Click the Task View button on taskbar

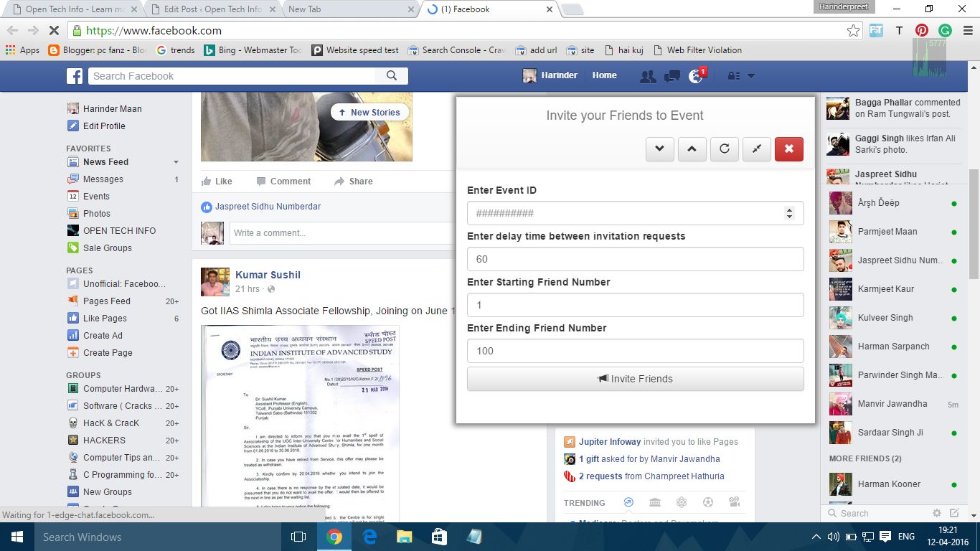pos(298,537)
